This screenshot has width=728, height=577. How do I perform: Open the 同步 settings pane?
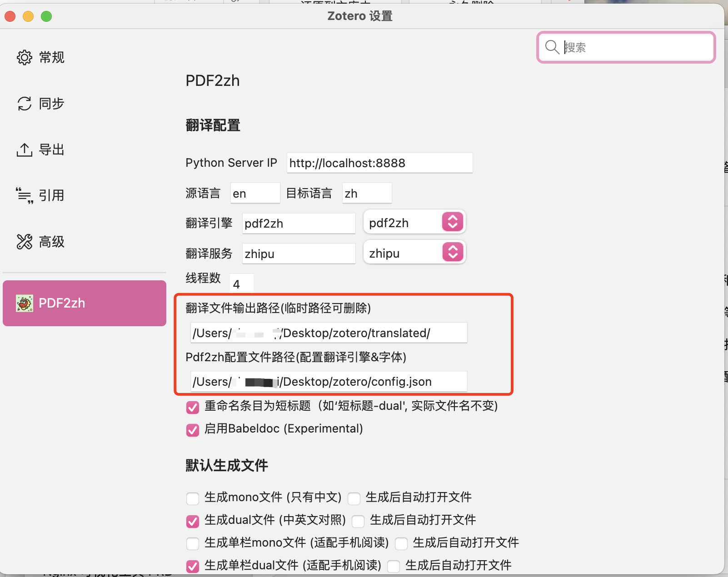[85, 104]
